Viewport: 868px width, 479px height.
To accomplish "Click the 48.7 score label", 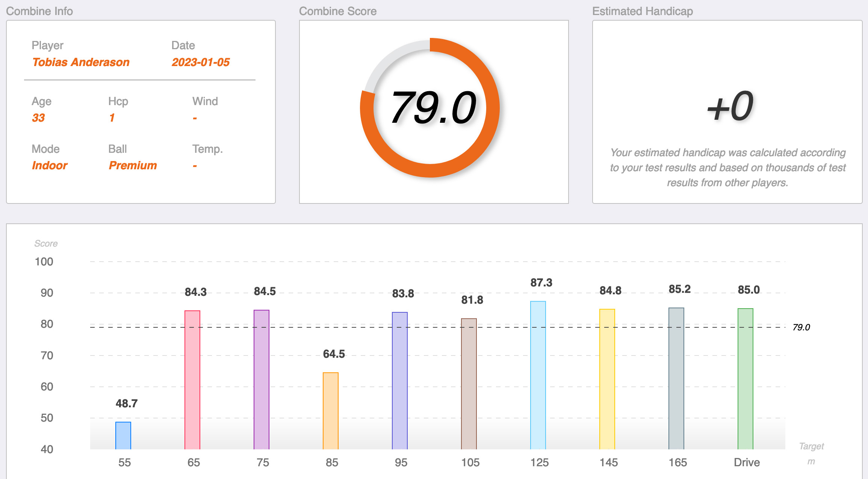I will click(x=126, y=404).
